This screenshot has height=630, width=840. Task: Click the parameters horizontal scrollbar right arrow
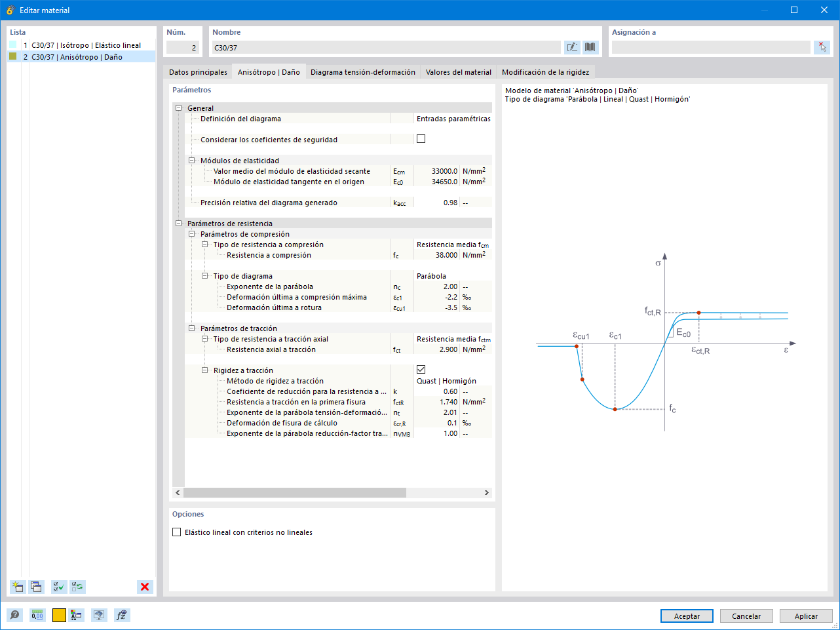point(486,492)
